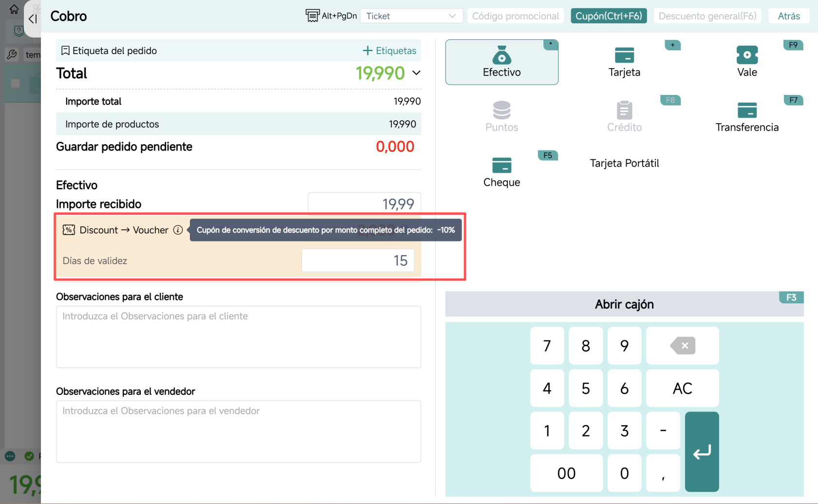Viewport: 818px width, 504px height.
Task: Tap the comma decimal key
Action: tap(663, 473)
